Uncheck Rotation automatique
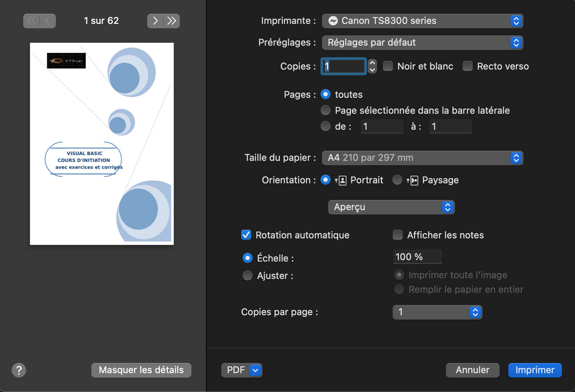The image size is (575, 392). 246,235
